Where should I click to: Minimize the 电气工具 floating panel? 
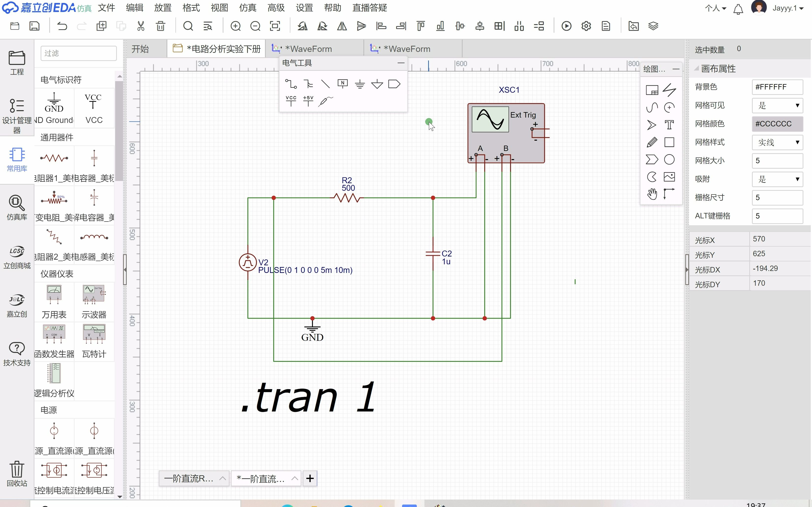point(401,63)
